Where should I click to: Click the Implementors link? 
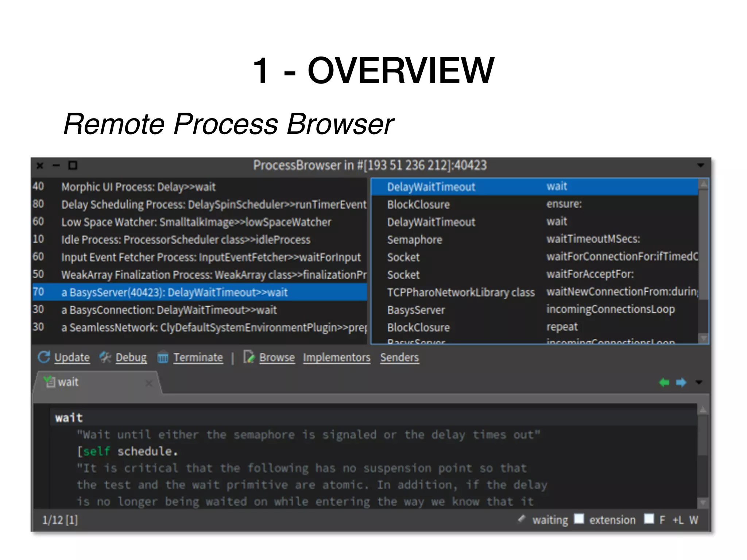click(x=337, y=357)
